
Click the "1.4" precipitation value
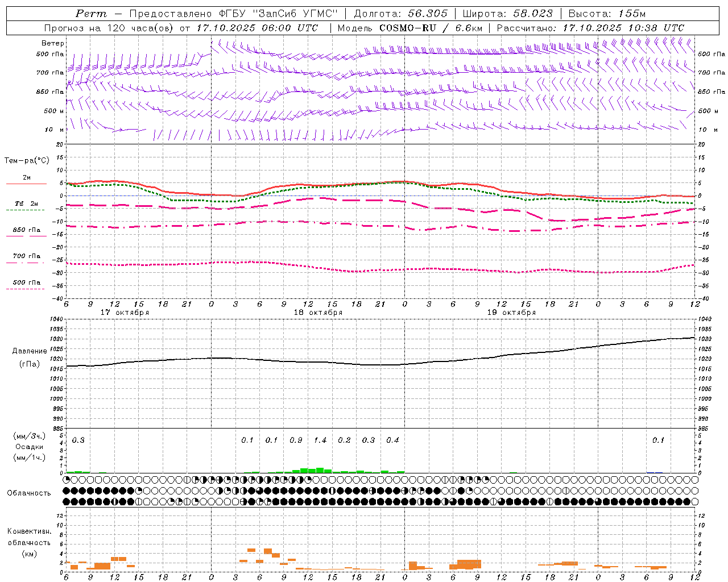pyautogui.click(x=320, y=440)
